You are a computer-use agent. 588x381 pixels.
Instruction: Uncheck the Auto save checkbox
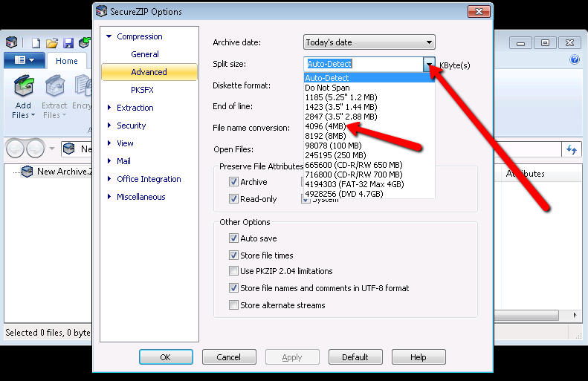pos(234,238)
